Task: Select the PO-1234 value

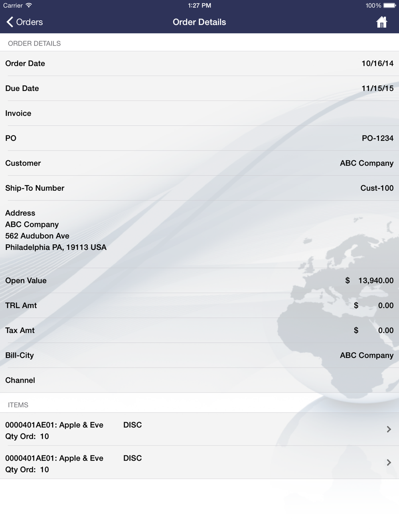Action: pos(377,138)
